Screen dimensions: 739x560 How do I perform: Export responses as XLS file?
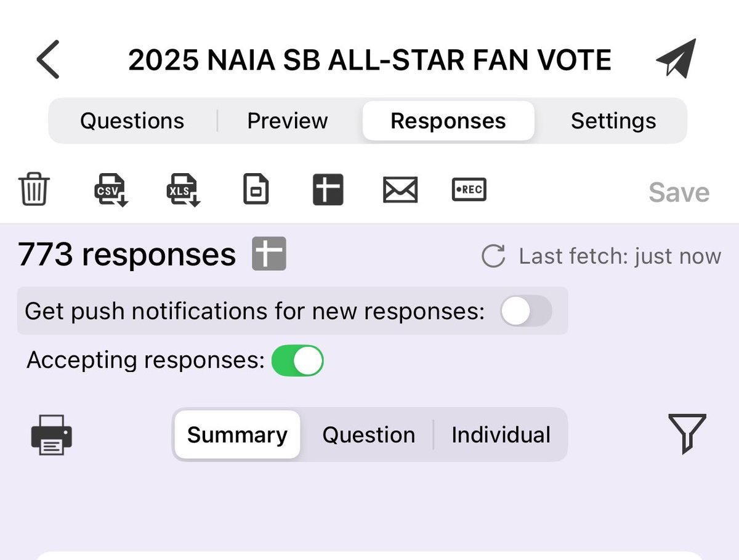point(184,190)
